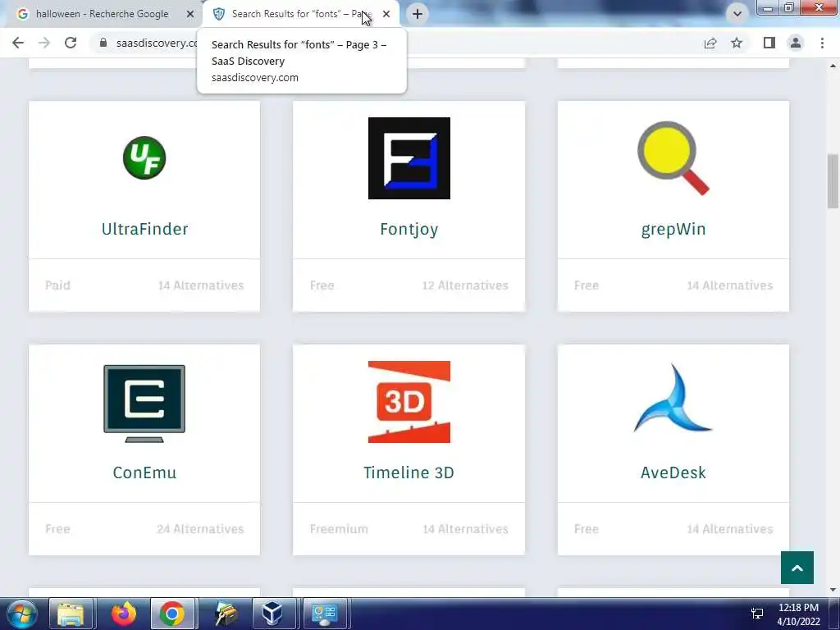Expand the tab search dropdown arrow
This screenshot has height=630, width=840.
tap(737, 14)
